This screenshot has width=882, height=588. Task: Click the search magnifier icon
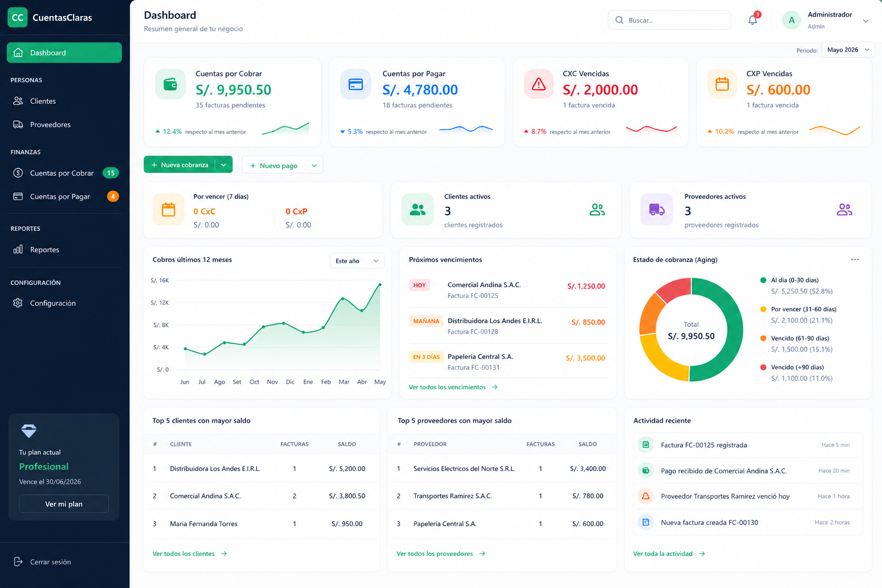point(619,20)
